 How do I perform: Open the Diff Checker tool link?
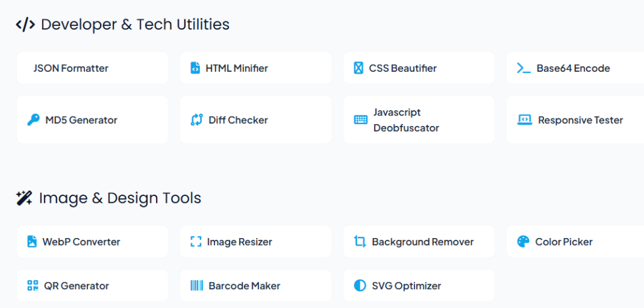(x=238, y=120)
